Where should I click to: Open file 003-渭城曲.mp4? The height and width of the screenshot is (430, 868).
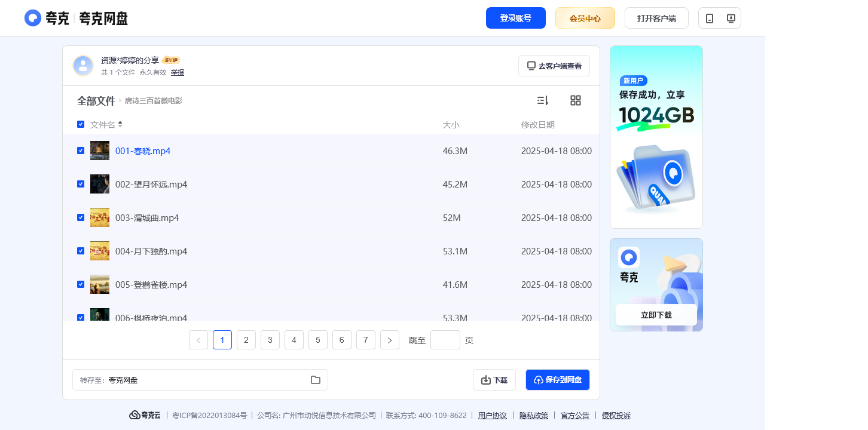pos(147,218)
